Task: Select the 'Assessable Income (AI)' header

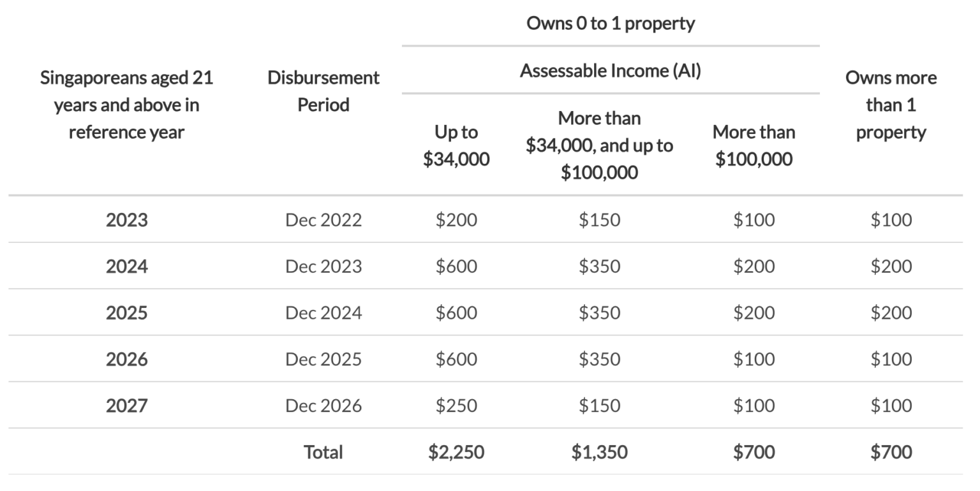Action: [610, 71]
